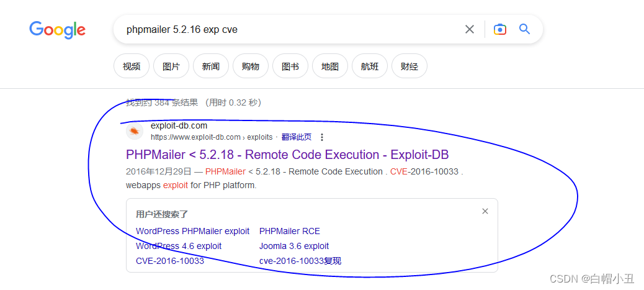Screen dimensions: 644x290
Task: Close the 用户还搜索了 box
Action: (485, 211)
